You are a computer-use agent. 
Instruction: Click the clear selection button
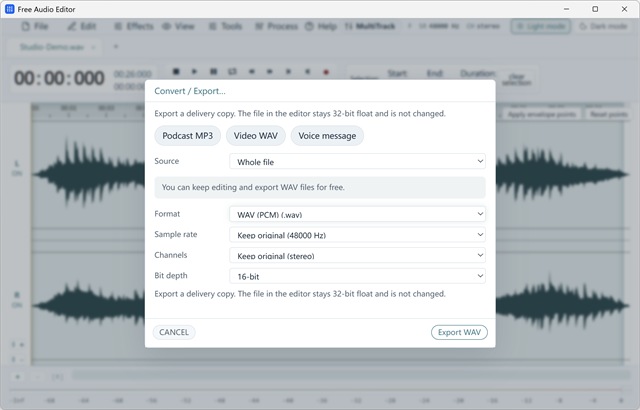517,79
